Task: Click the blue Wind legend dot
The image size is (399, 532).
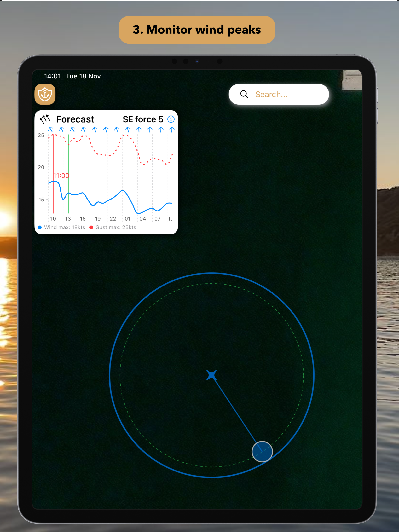Action: 40,227
